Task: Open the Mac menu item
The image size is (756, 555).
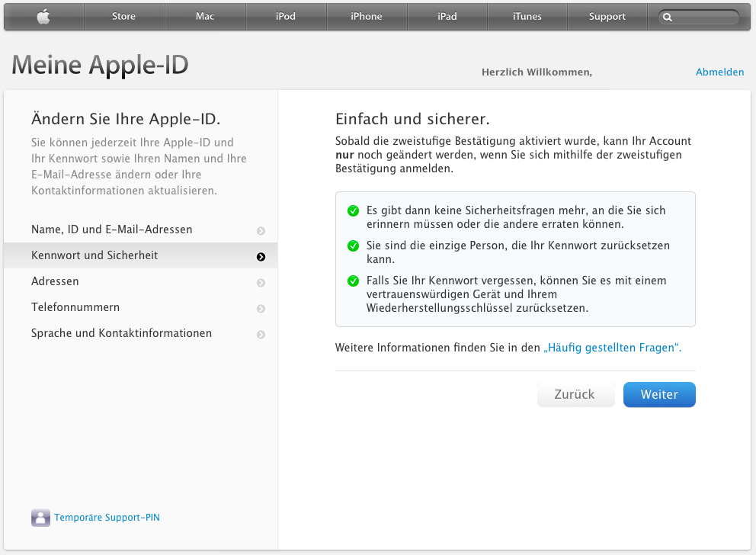Action: (205, 17)
